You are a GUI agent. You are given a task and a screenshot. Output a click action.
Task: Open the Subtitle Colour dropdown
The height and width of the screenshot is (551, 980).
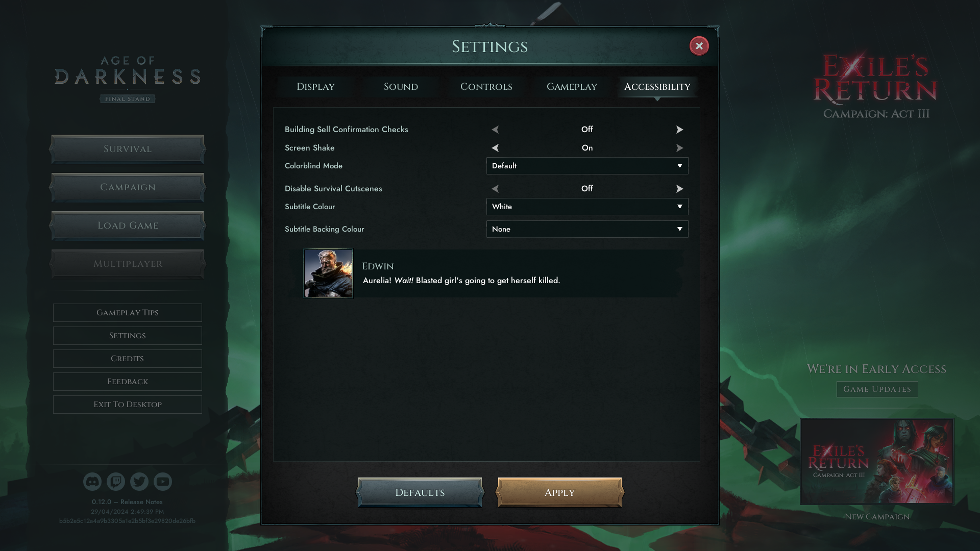coord(587,207)
